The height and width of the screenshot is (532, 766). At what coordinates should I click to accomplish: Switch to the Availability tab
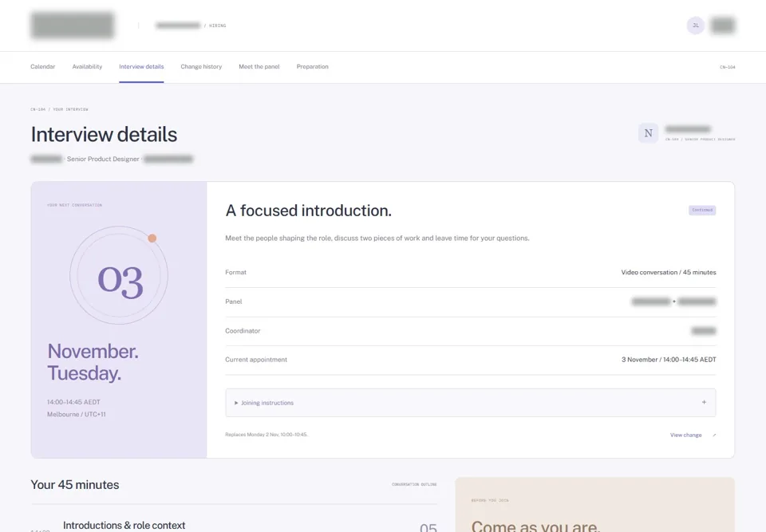point(88,67)
